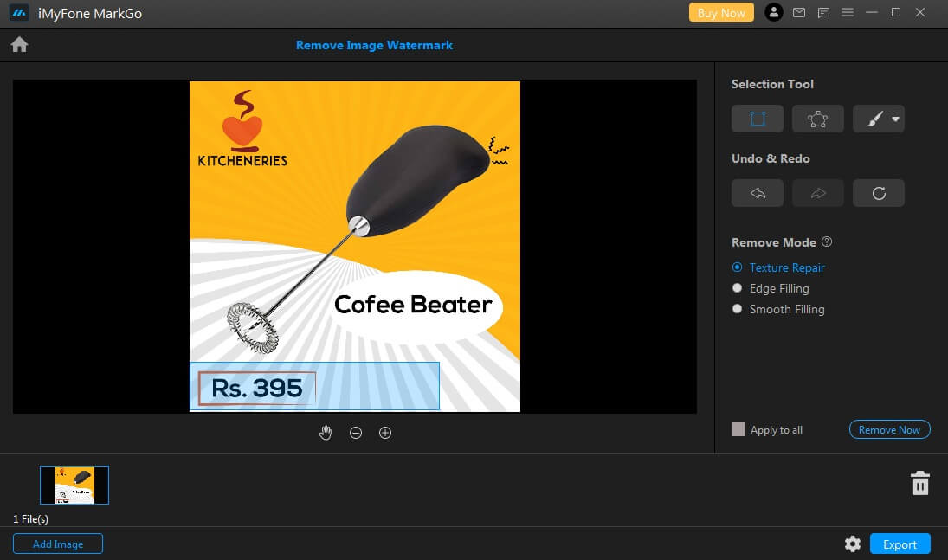948x560 pixels.
Task: Click the Export button
Action: coord(900,544)
